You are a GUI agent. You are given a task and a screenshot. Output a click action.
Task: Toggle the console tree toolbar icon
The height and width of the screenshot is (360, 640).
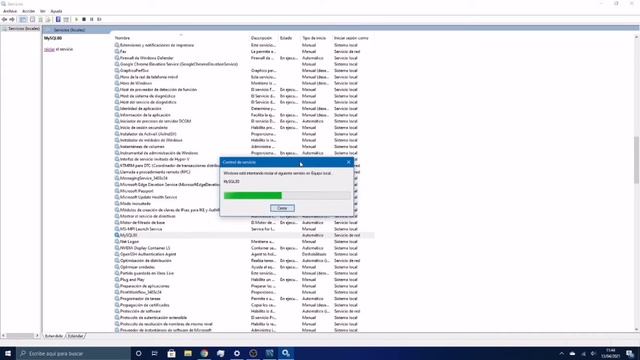[x=23, y=19]
